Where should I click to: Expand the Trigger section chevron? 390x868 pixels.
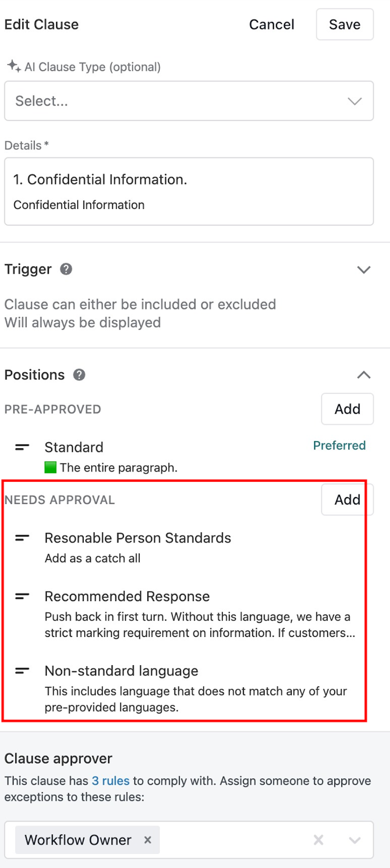364,270
